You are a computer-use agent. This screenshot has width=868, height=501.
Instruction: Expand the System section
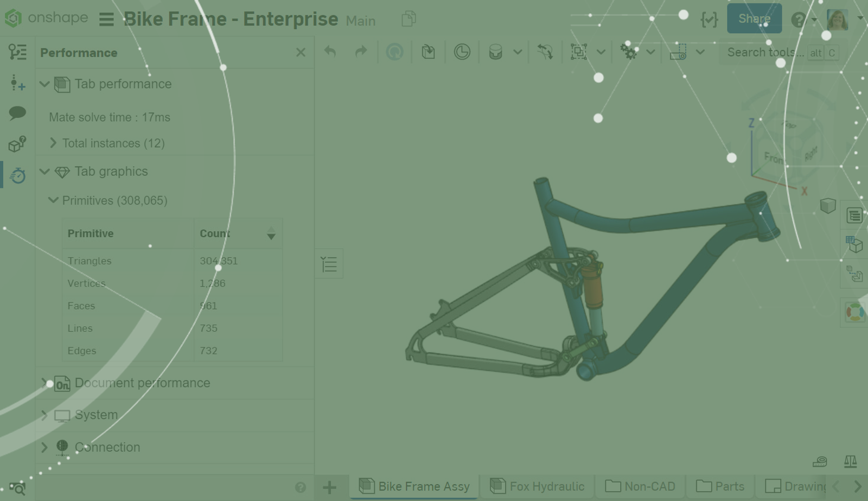pos(44,415)
